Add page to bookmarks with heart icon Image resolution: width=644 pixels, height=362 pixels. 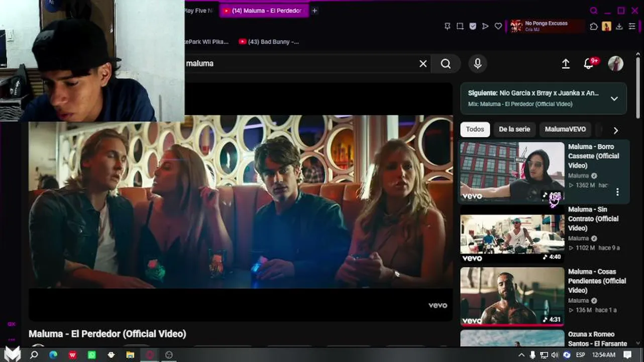[498, 26]
